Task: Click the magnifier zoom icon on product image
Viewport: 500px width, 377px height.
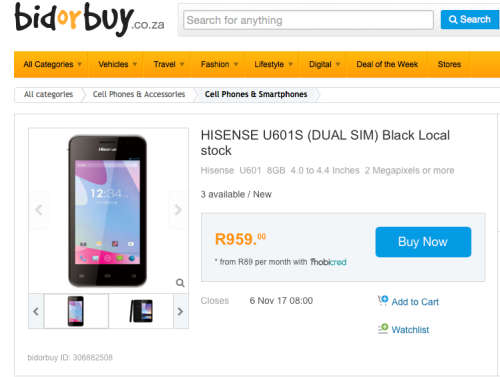Action: pyautogui.click(x=180, y=283)
